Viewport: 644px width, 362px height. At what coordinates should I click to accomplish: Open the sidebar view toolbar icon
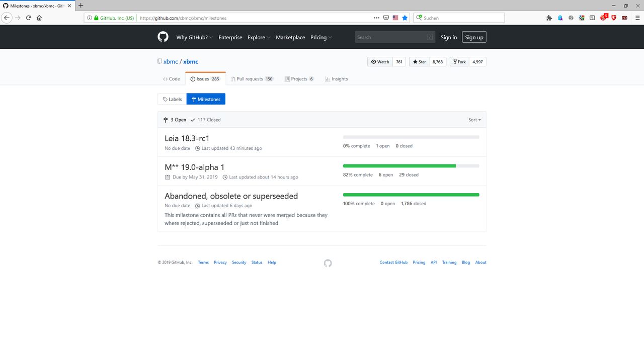tap(593, 18)
